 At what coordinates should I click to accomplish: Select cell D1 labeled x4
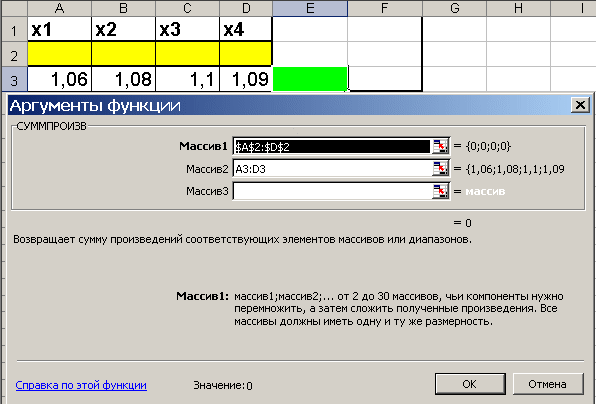click(x=246, y=29)
